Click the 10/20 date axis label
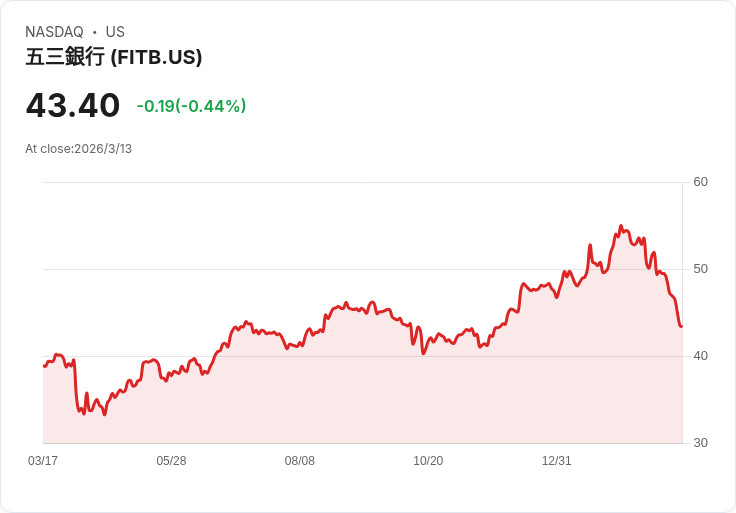The height and width of the screenshot is (513, 736). coord(428,461)
